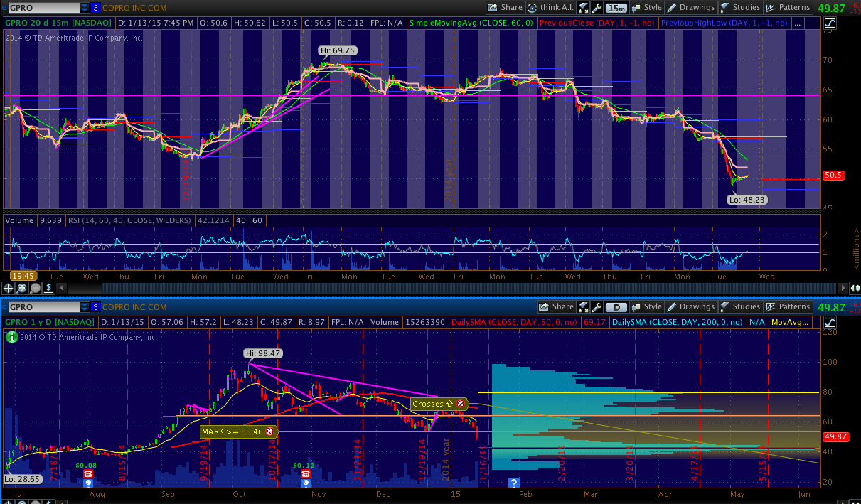The height and width of the screenshot is (504, 861).
Task: Open the 15m timeframe selector
Action: pos(616,8)
